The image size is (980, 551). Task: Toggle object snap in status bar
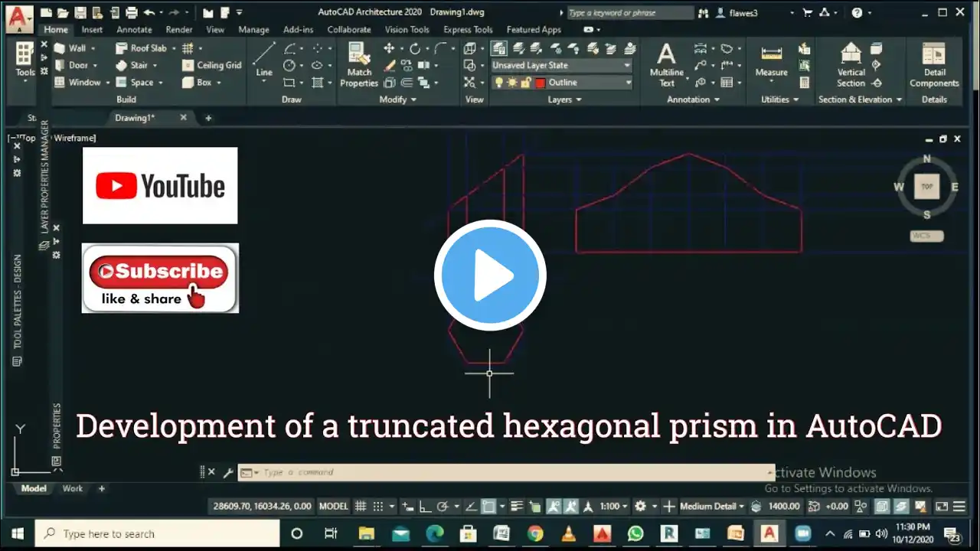pos(489,506)
